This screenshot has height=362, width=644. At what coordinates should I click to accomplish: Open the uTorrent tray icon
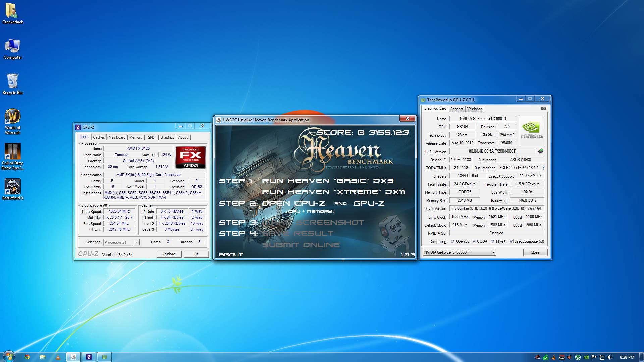(x=578, y=357)
